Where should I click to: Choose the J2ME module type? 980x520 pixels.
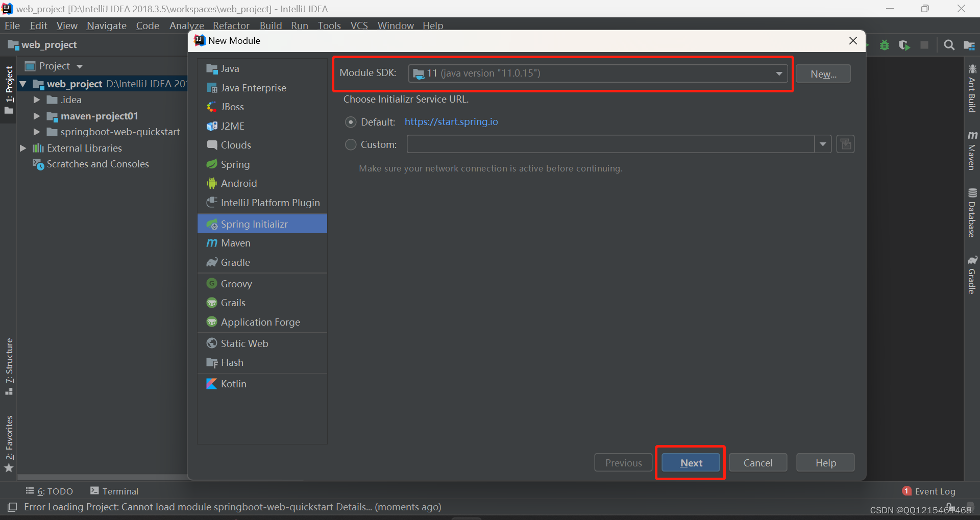262,126
